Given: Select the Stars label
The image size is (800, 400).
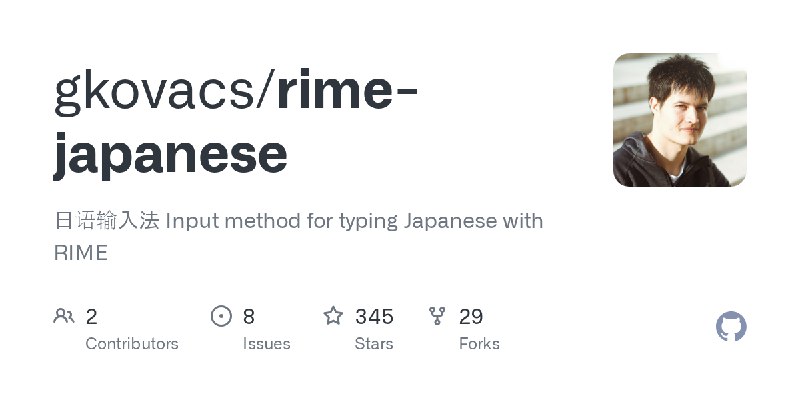Looking at the screenshot, I should tap(375, 344).
